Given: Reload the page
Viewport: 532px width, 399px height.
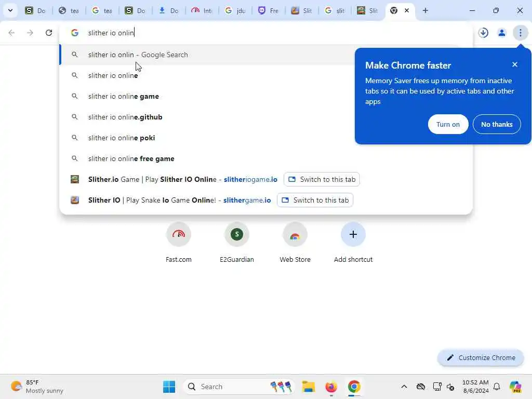Looking at the screenshot, I should click(48, 33).
